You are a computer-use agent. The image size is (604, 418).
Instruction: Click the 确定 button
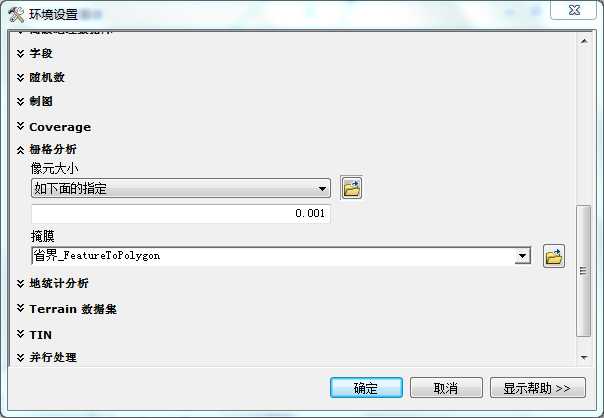366,388
